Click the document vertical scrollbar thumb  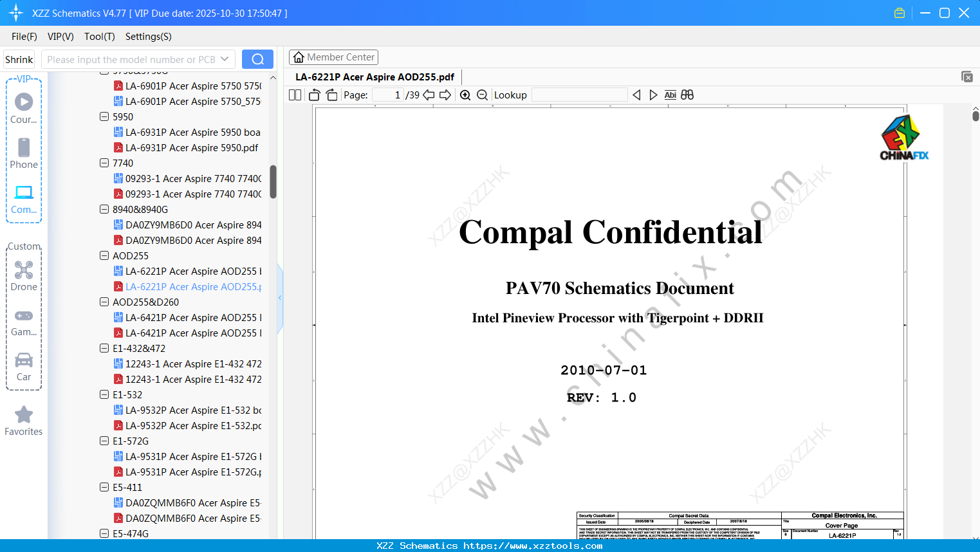[975, 116]
